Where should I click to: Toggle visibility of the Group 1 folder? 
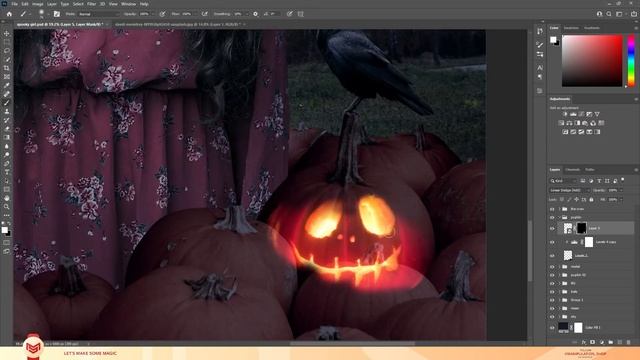[552, 300]
